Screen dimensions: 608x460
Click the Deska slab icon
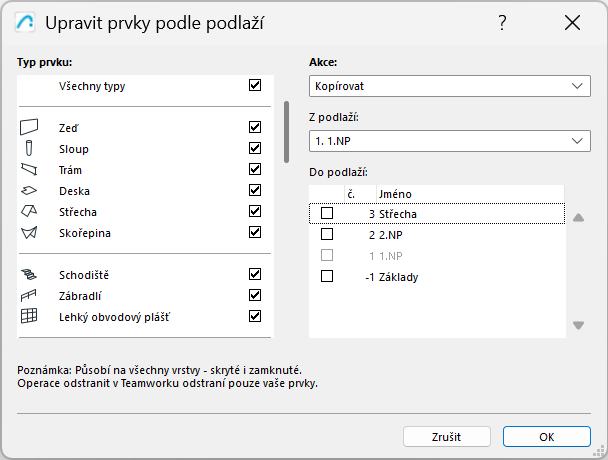[29, 191]
